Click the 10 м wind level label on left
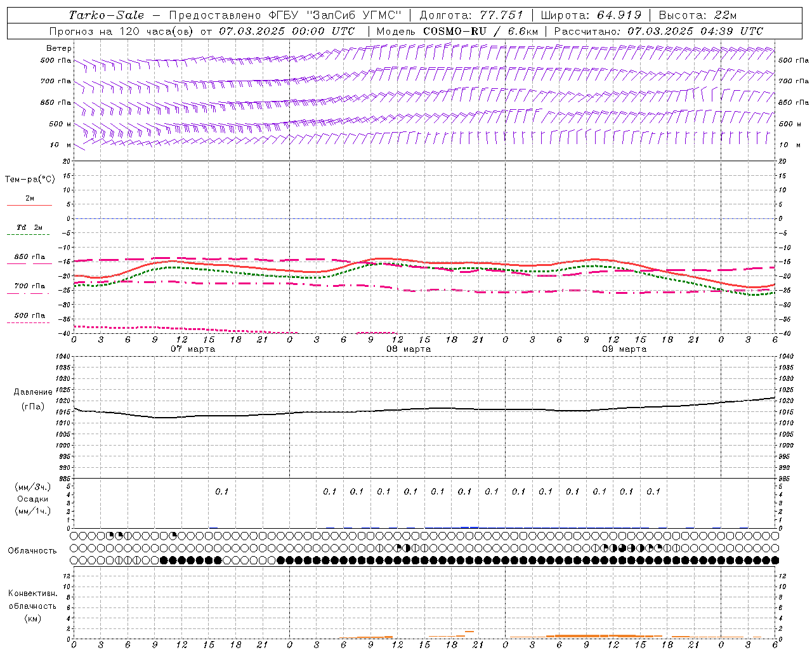Viewport: 812px width, 650px height. [61, 145]
